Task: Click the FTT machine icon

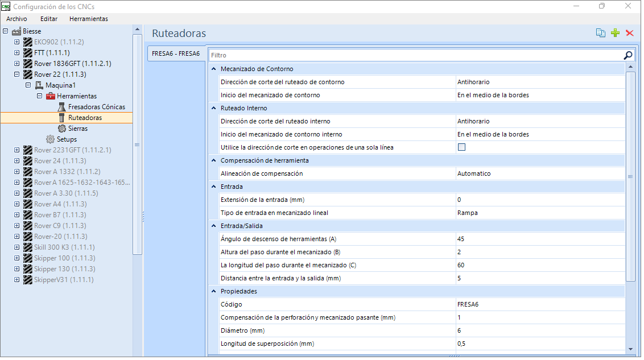Action: click(x=27, y=52)
